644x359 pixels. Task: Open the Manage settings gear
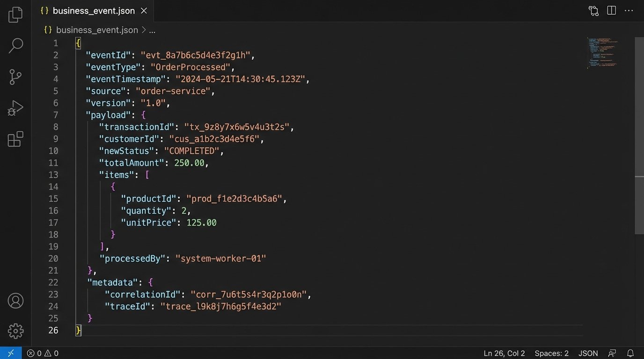coord(15,330)
